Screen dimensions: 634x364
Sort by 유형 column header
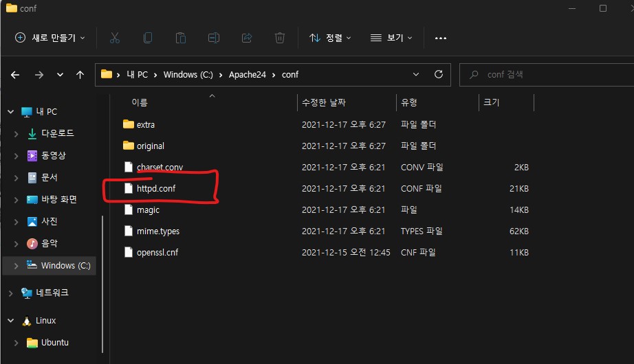click(x=408, y=102)
